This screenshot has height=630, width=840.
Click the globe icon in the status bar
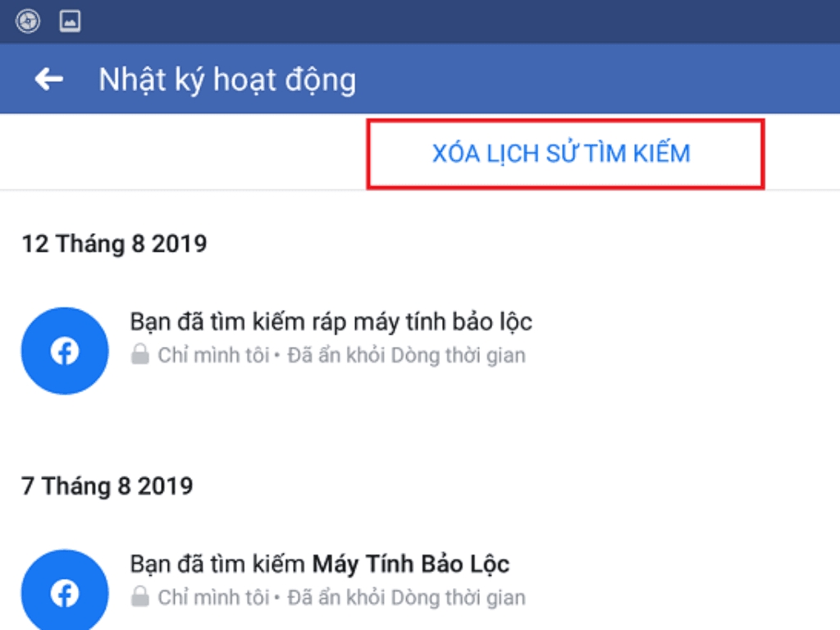[30, 21]
